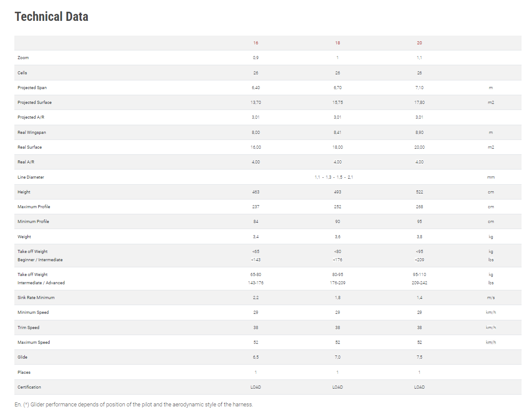Click the "Glide" row label

pos(23,357)
